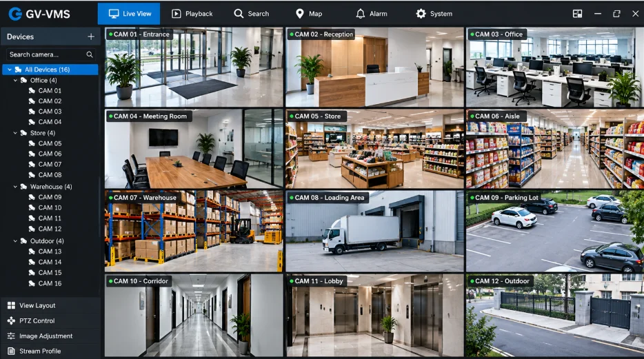Click the Stream Profile icon

(x=11, y=351)
